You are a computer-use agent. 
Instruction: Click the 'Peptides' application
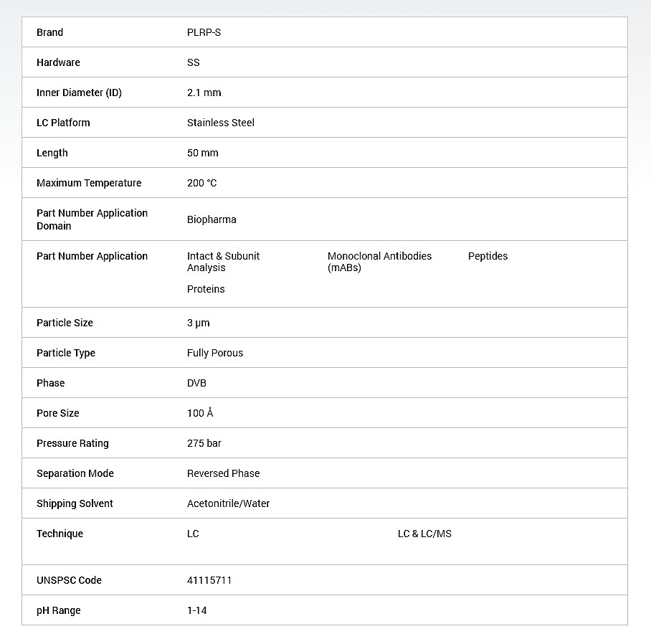click(x=488, y=256)
